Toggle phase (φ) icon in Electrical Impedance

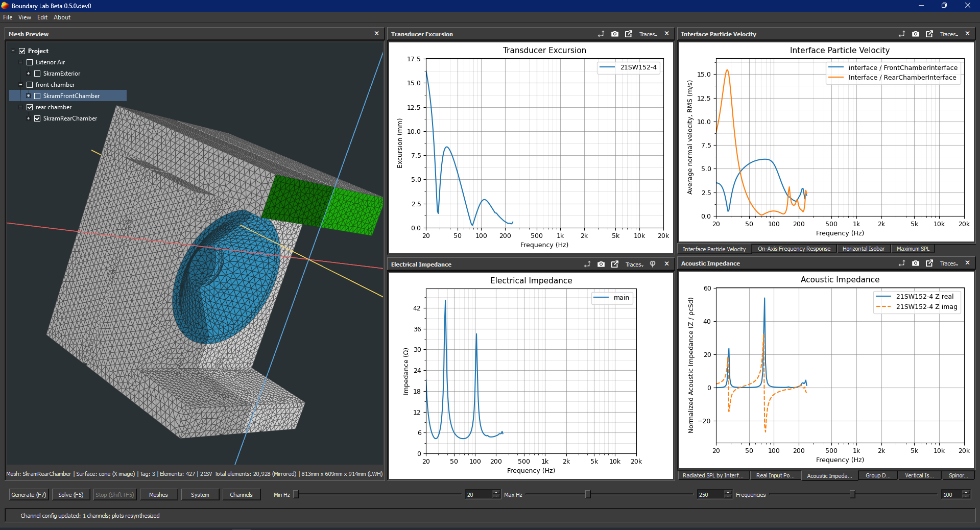point(653,264)
